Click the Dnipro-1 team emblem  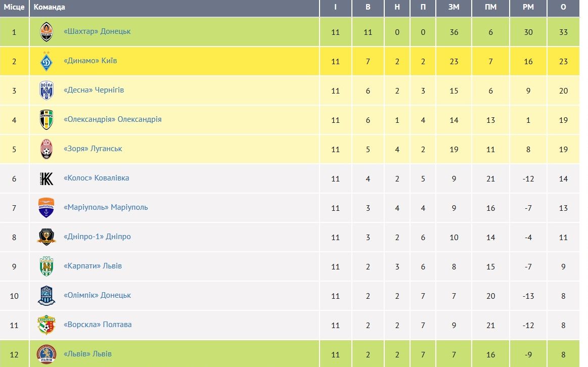(47, 237)
